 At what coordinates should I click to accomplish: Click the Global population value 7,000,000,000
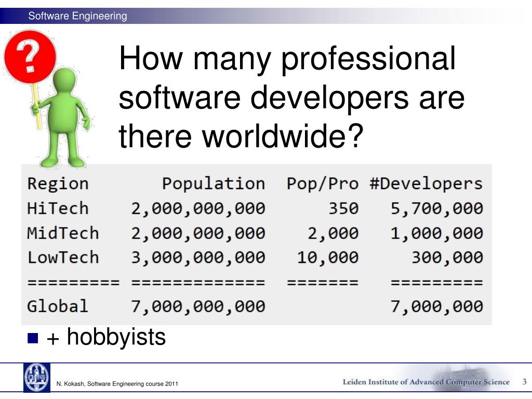tap(198, 306)
